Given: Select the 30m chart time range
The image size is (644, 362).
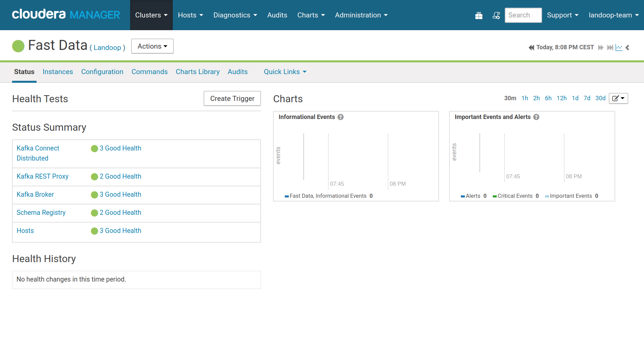Looking at the screenshot, I should (x=510, y=98).
